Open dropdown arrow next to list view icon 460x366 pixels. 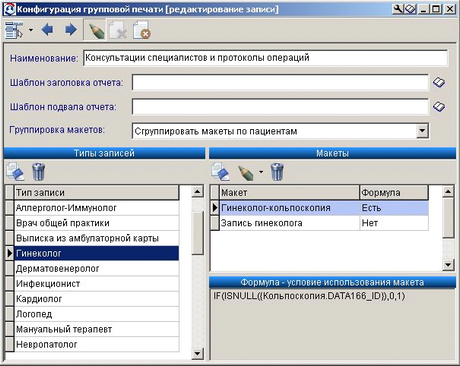coord(31,30)
